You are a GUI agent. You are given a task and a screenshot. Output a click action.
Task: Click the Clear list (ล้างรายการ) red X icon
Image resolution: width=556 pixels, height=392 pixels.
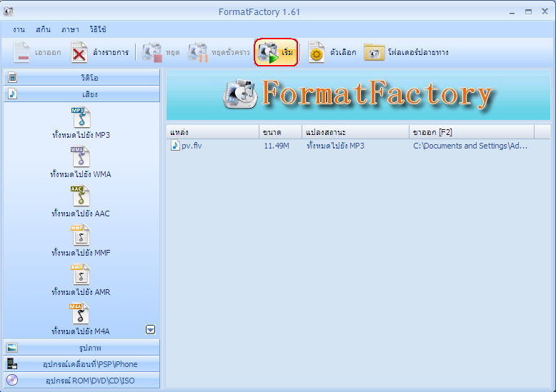click(79, 52)
